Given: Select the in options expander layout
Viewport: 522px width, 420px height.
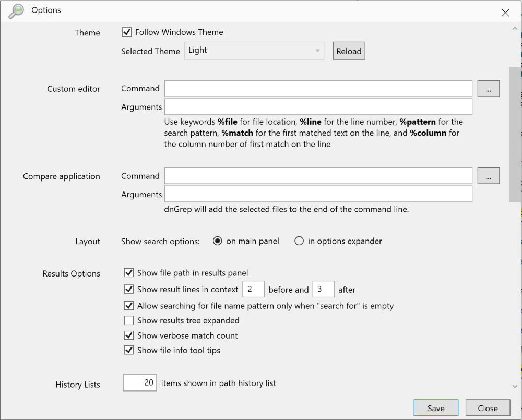Looking at the screenshot, I should pos(298,241).
